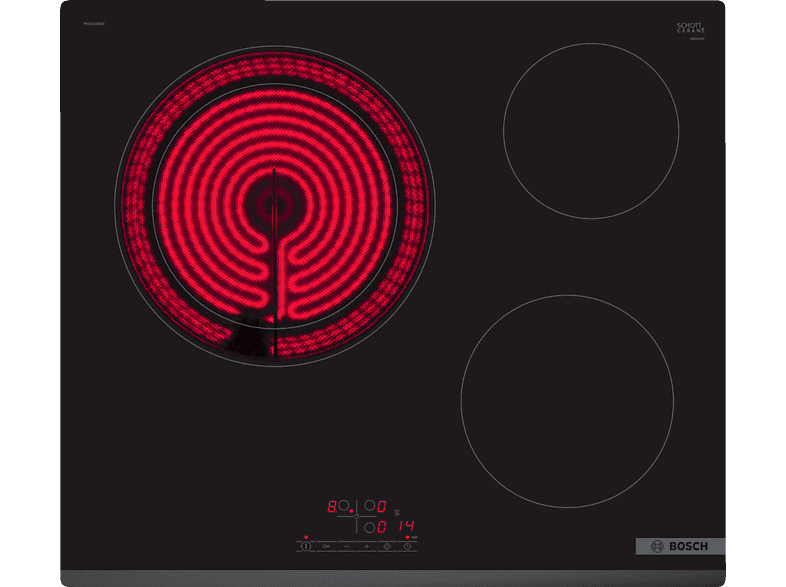Tap the minus key to lower heat
The height and width of the screenshot is (587, 786).
tap(346, 546)
